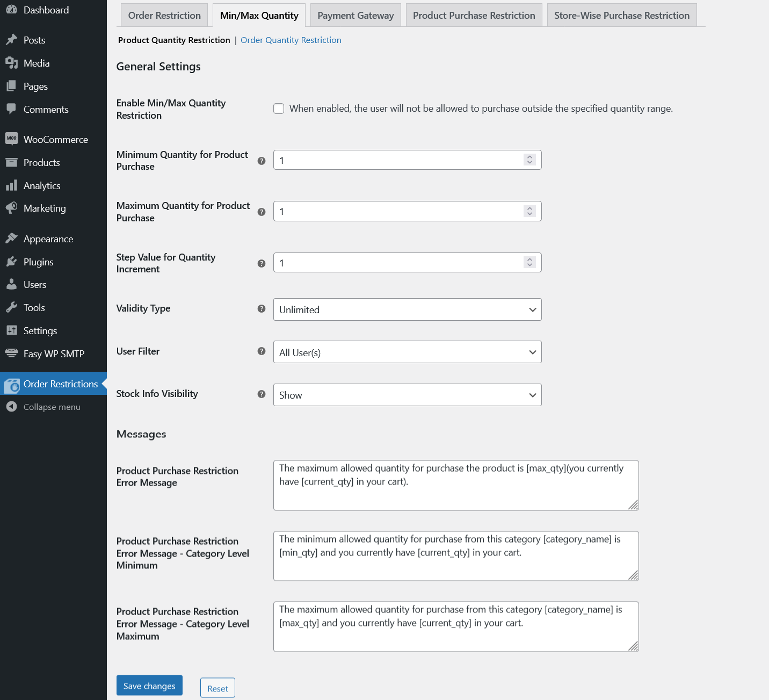Click the help tooltip next to User Filter
The height and width of the screenshot is (700, 769).
coord(262,351)
